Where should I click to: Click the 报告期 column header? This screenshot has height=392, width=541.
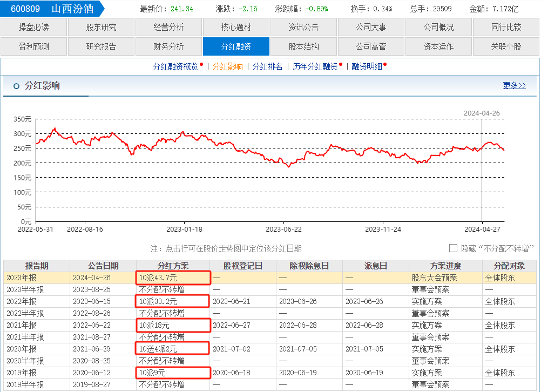pyautogui.click(x=37, y=266)
